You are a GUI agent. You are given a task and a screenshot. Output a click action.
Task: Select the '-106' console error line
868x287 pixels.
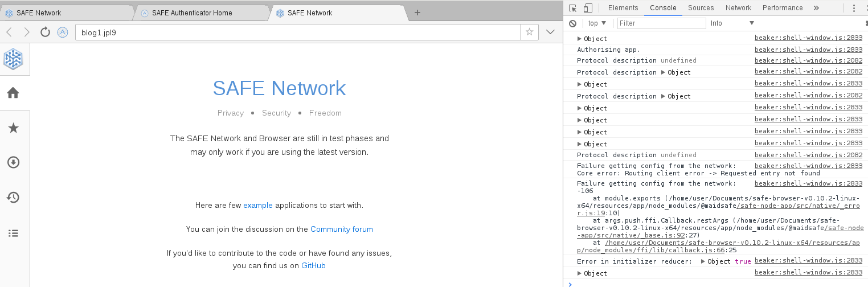click(586, 191)
